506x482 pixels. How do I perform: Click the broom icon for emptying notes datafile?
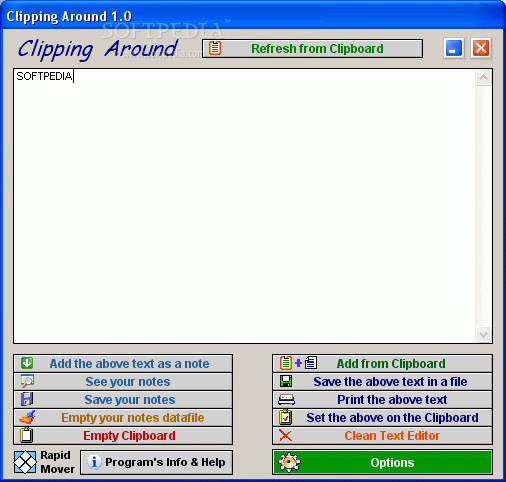click(x=27, y=417)
